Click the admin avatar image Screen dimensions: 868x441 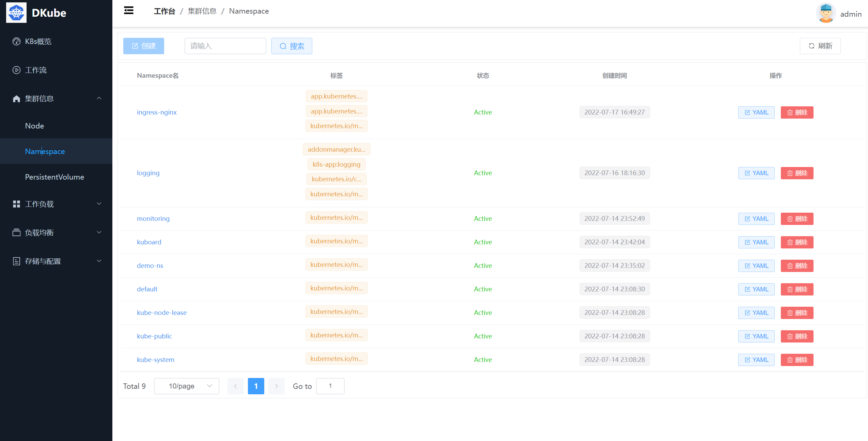(826, 13)
